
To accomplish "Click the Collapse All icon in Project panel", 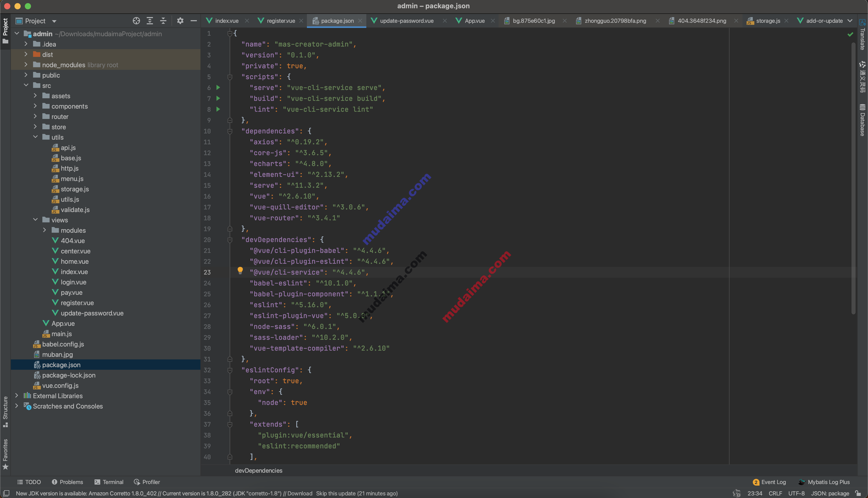I will pos(163,21).
